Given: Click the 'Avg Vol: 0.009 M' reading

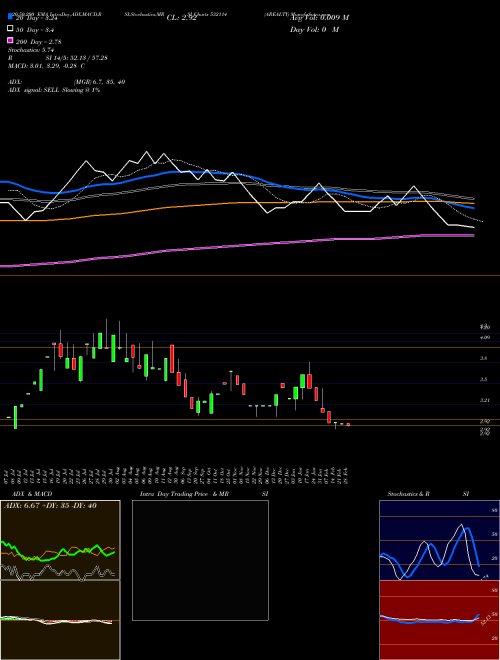Looking at the screenshot, I should pyautogui.click(x=320, y=17).
